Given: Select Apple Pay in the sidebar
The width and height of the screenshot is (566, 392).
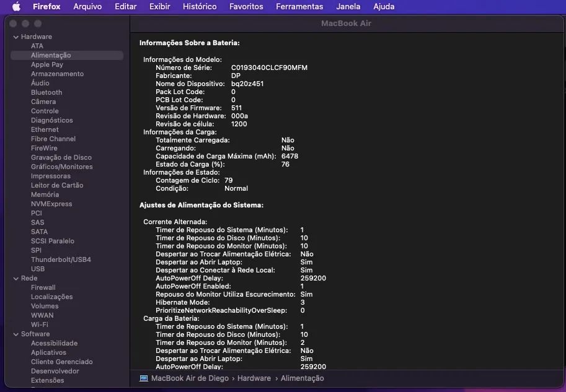Looking at the screenshot, I should click(47, 64).
